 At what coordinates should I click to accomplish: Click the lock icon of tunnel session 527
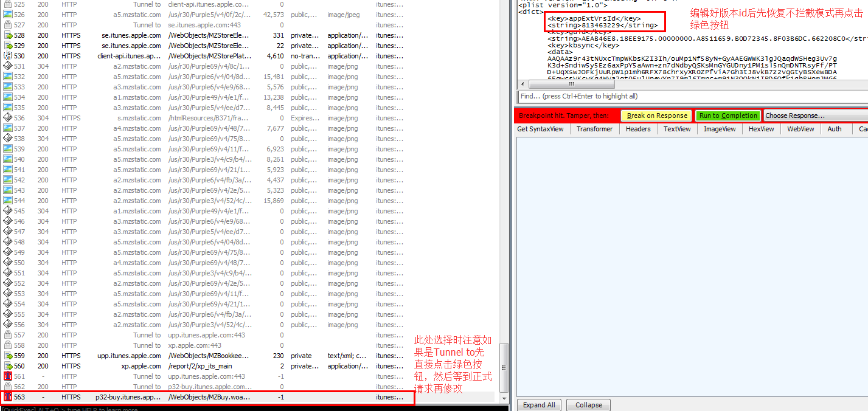pos(8,25)
